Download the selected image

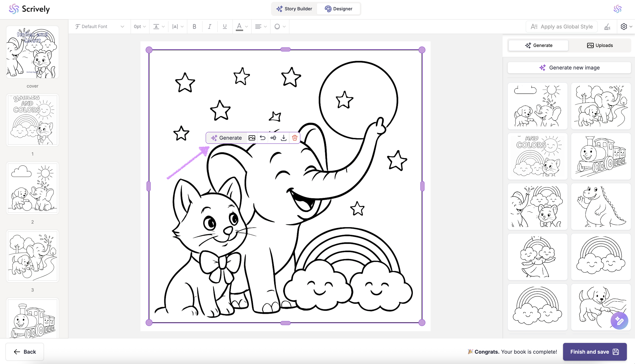click(x=284, y=138)
